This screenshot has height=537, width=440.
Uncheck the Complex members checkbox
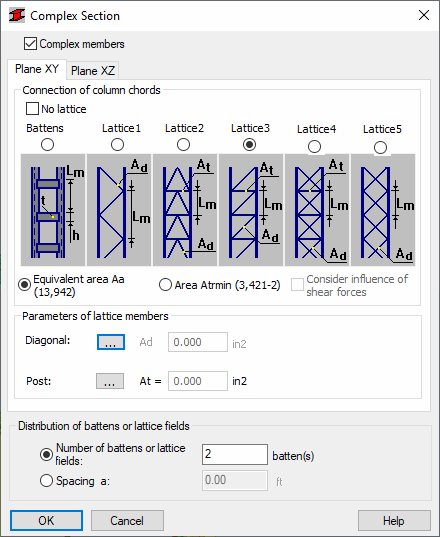30,44
